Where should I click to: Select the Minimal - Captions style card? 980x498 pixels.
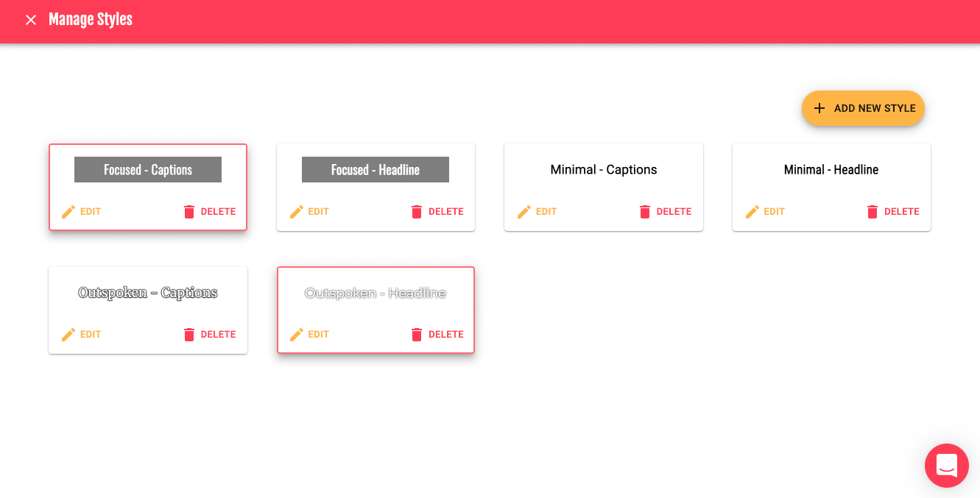coord(604,187)
